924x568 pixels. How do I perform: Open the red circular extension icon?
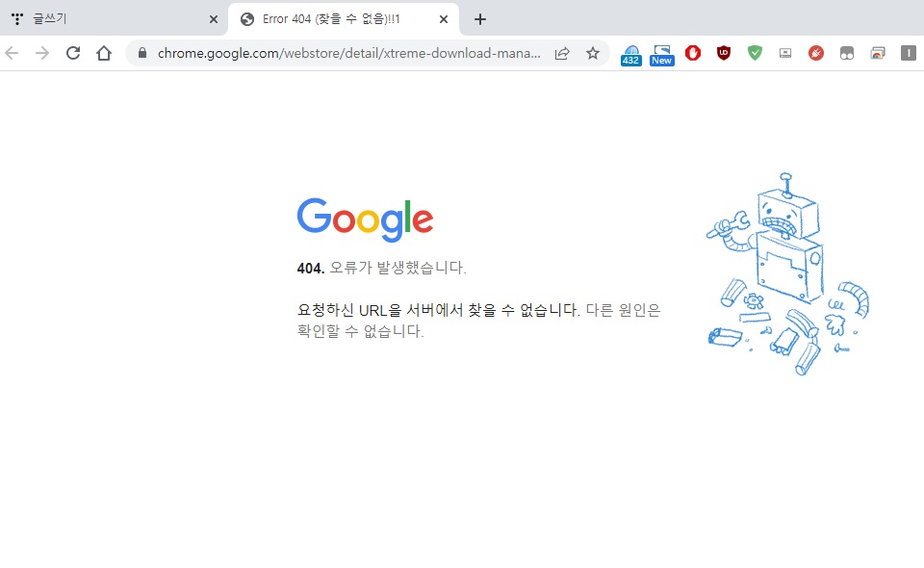coord(816,54)
